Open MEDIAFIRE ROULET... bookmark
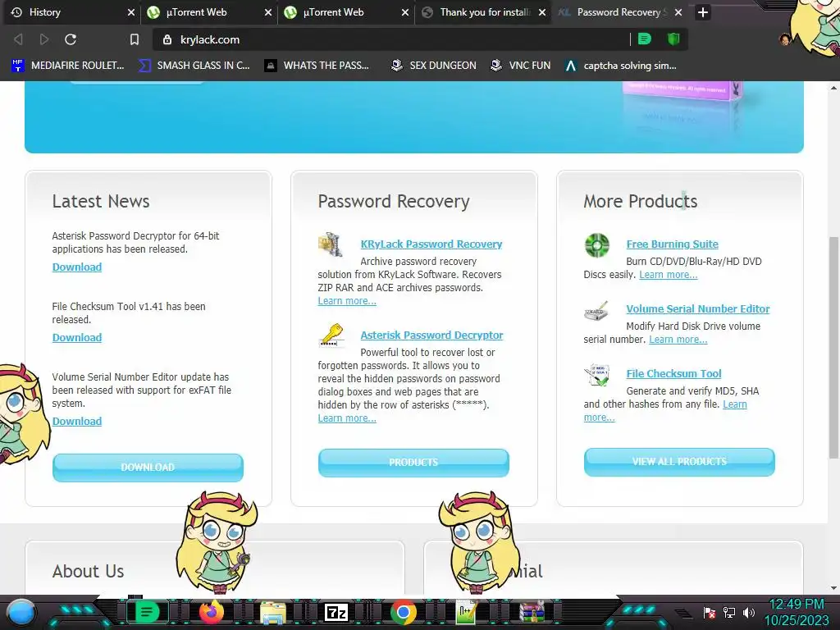The image size is (840, 630). (68, 66)
